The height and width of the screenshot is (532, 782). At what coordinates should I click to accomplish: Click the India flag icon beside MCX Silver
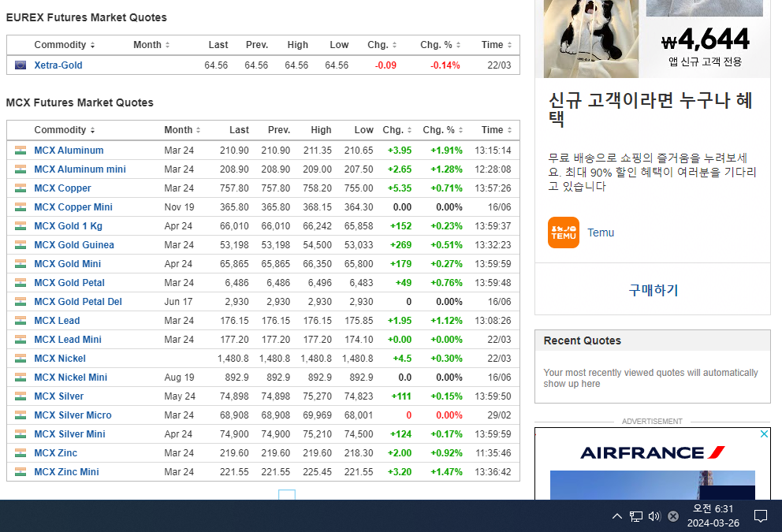20,396
